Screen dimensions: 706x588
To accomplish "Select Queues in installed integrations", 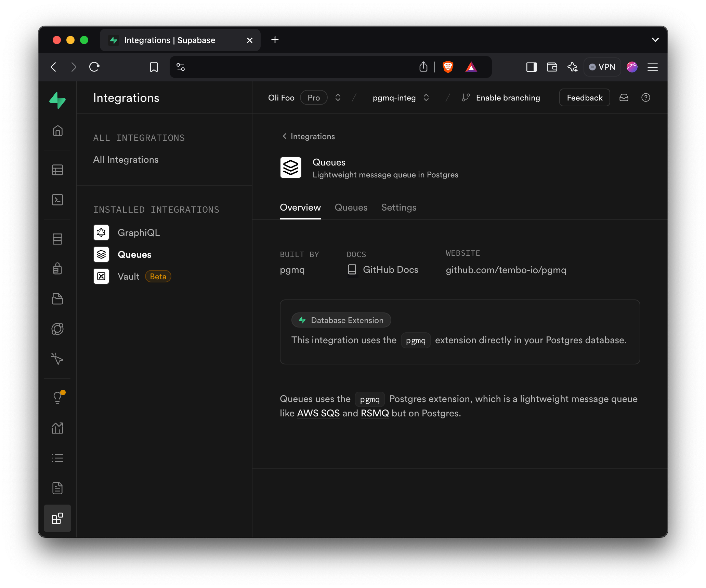I will click(122, 254).
